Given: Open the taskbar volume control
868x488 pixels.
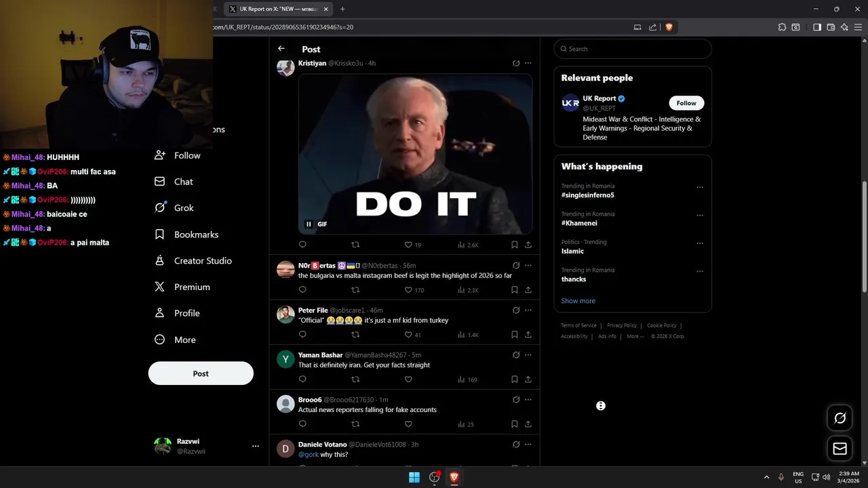Looking at the screenshot, I should point(826,477).
